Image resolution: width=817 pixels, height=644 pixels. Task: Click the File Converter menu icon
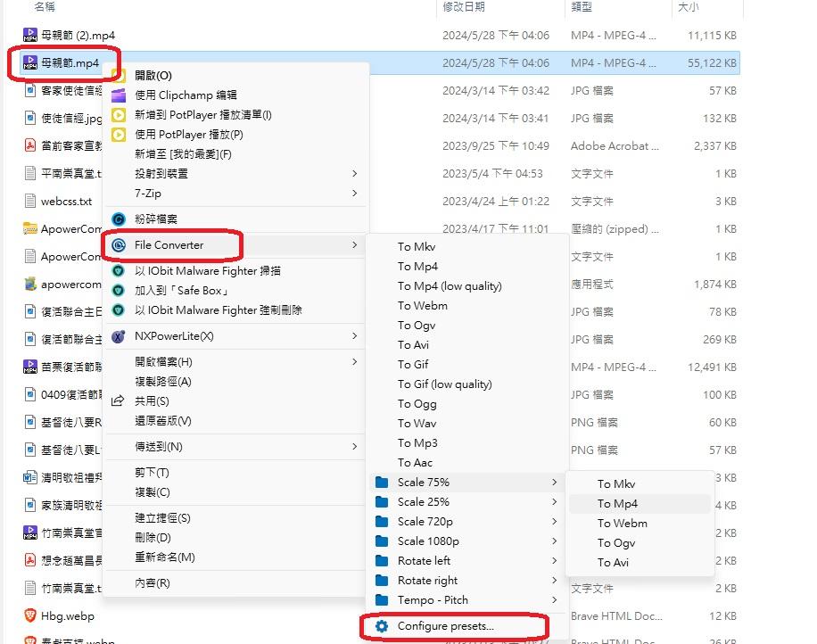coord(119,245)
